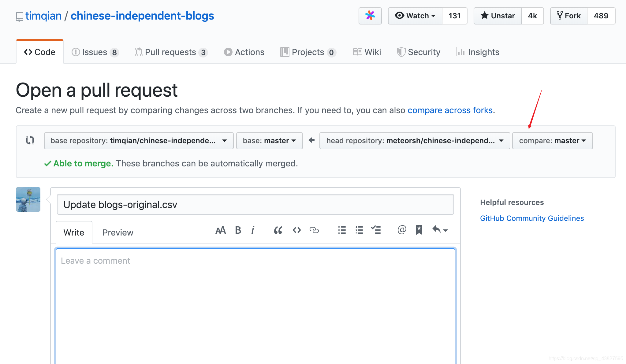
Task: Focus the Leave a comment textarea
Action: pyautogui.click(x=255, y=306)
